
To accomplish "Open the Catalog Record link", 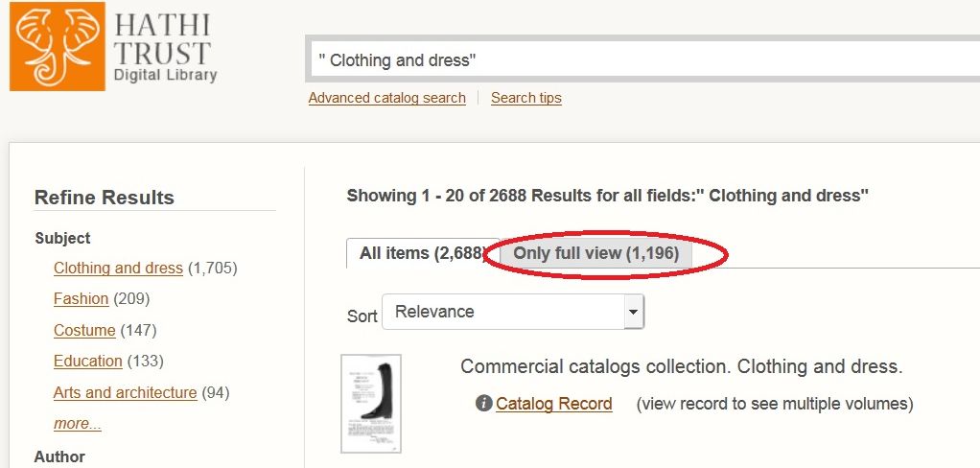I will 553,404.
